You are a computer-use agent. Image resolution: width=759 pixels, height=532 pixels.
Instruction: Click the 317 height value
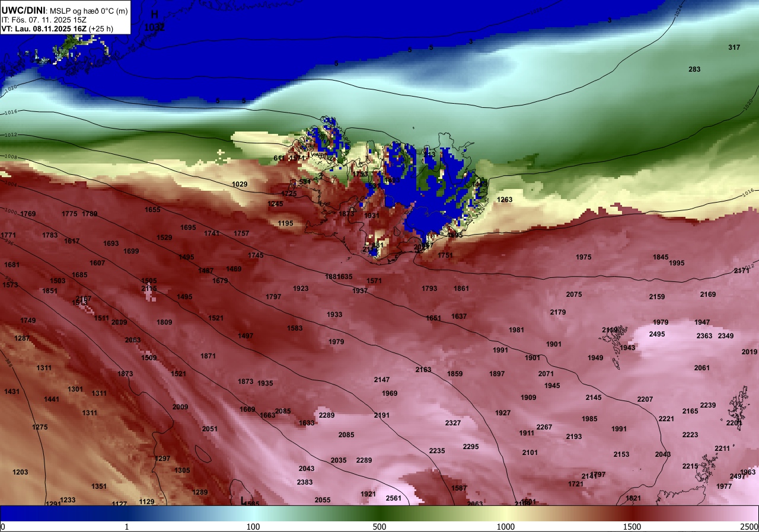tap(734, 47)
